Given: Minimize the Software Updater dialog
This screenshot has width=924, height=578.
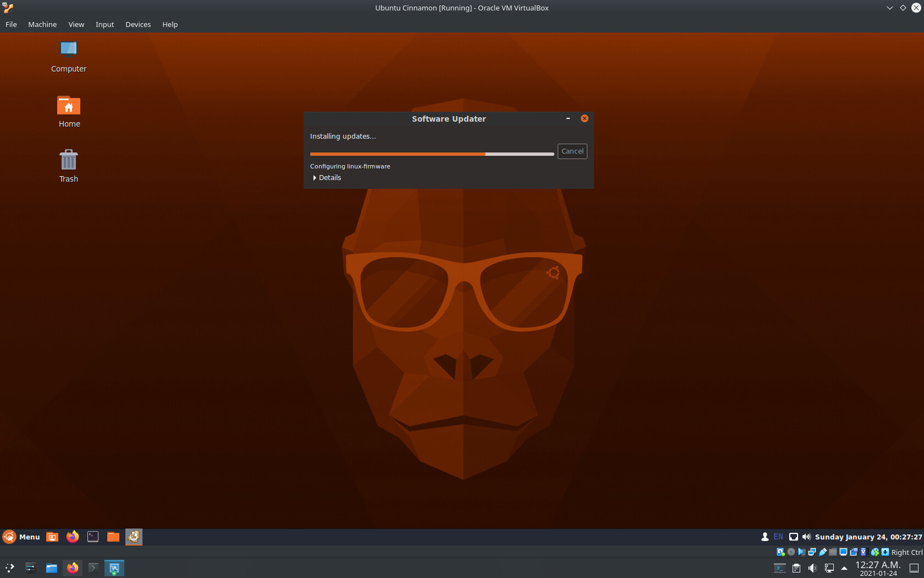Looking at the screenshot, I should 568,118.
